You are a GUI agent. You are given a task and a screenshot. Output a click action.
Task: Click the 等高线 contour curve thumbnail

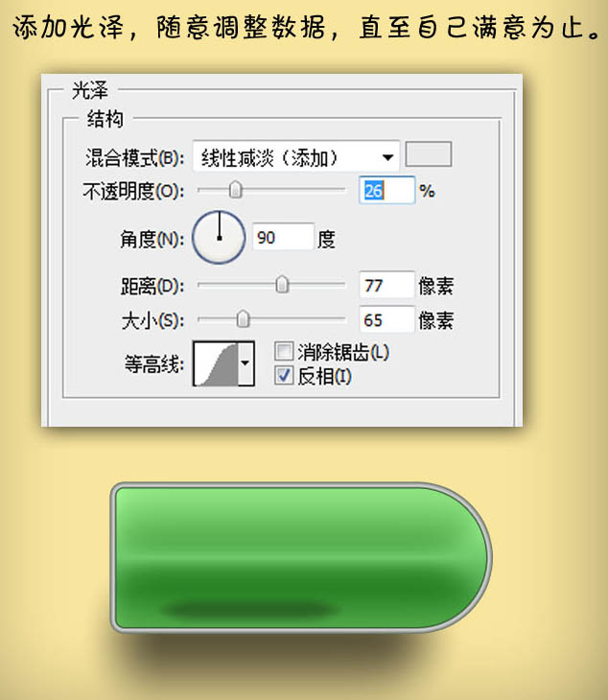click(x=216, y=363)
